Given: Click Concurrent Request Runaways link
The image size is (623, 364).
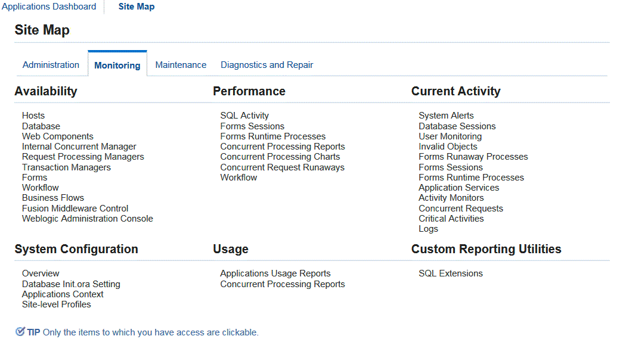Looking at the screenshot, I should (283, 167).
